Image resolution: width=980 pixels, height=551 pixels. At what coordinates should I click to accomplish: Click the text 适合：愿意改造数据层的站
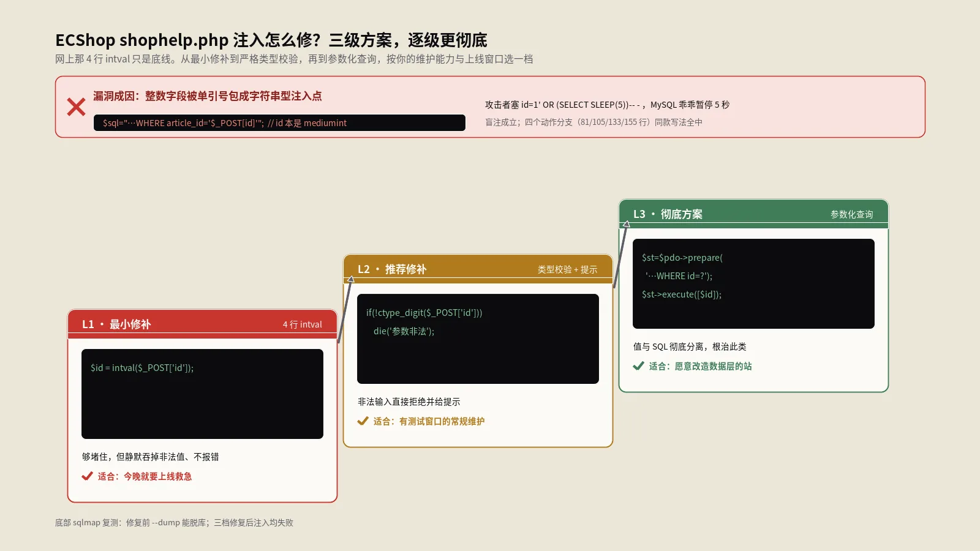pos(700,365)
